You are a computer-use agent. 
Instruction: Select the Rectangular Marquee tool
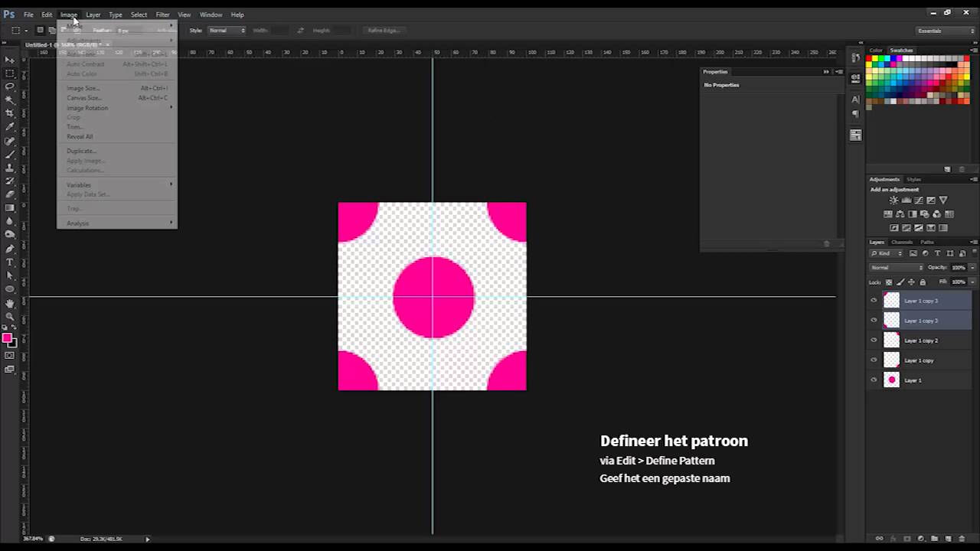[10, 73]
